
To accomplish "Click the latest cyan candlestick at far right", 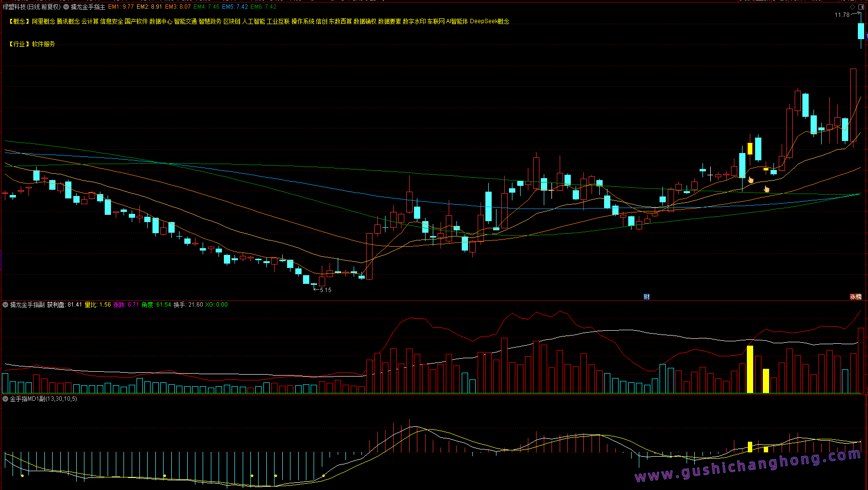I will (x=861, y=31).
